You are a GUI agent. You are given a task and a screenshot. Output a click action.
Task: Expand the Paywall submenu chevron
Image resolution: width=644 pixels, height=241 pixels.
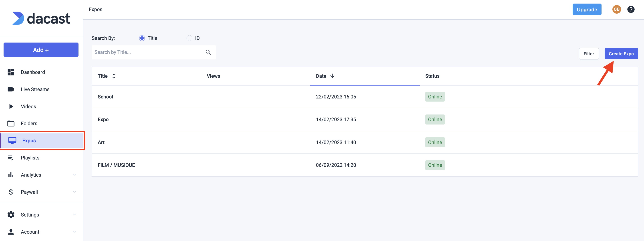[x=74, y=192]
